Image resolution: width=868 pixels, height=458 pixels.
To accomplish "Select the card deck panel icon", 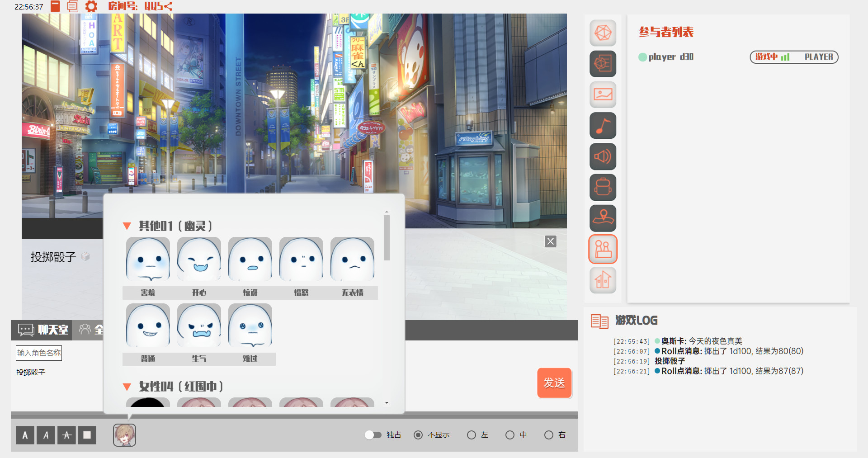I will click(x=603, y=64).
